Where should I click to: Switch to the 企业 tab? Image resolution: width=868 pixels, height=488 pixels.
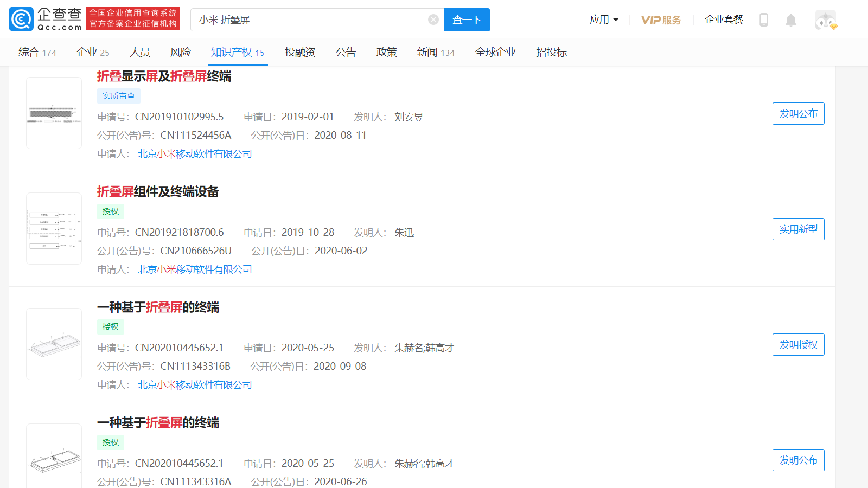pos(93,52)
